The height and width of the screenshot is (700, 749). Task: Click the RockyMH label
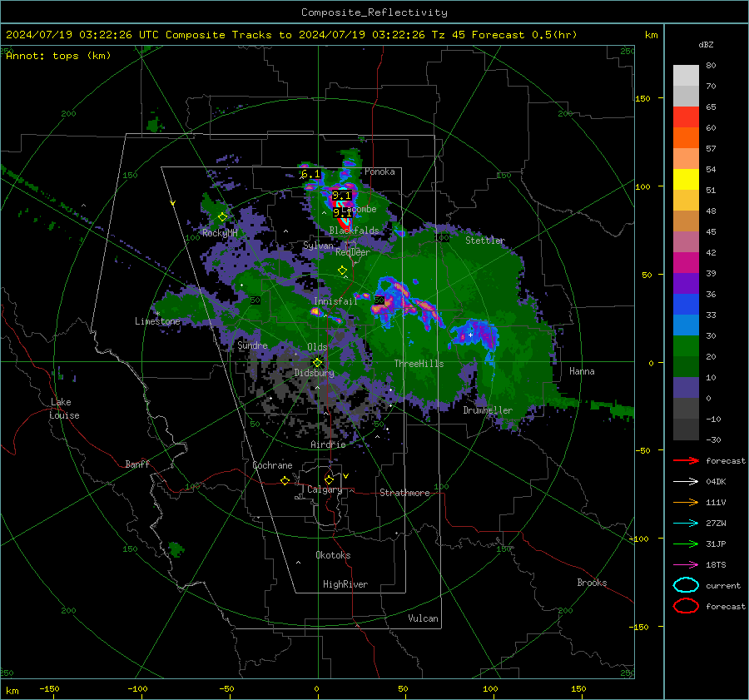pos(220,233)
